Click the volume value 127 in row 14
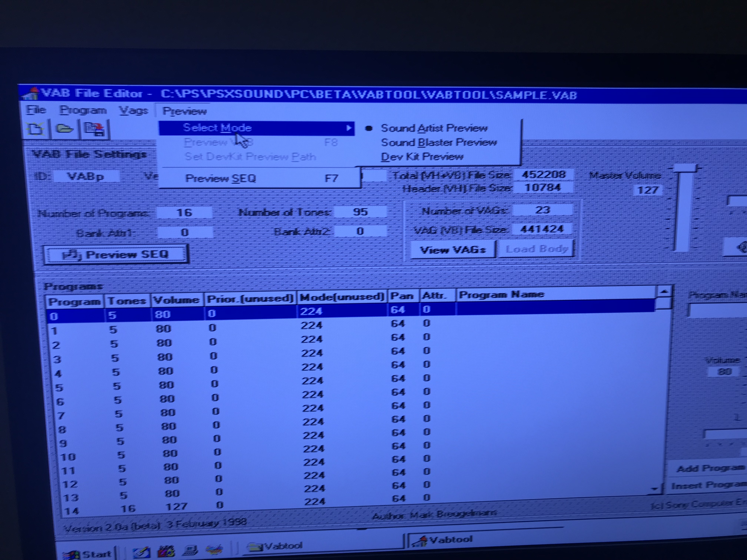 coord(176,506)
